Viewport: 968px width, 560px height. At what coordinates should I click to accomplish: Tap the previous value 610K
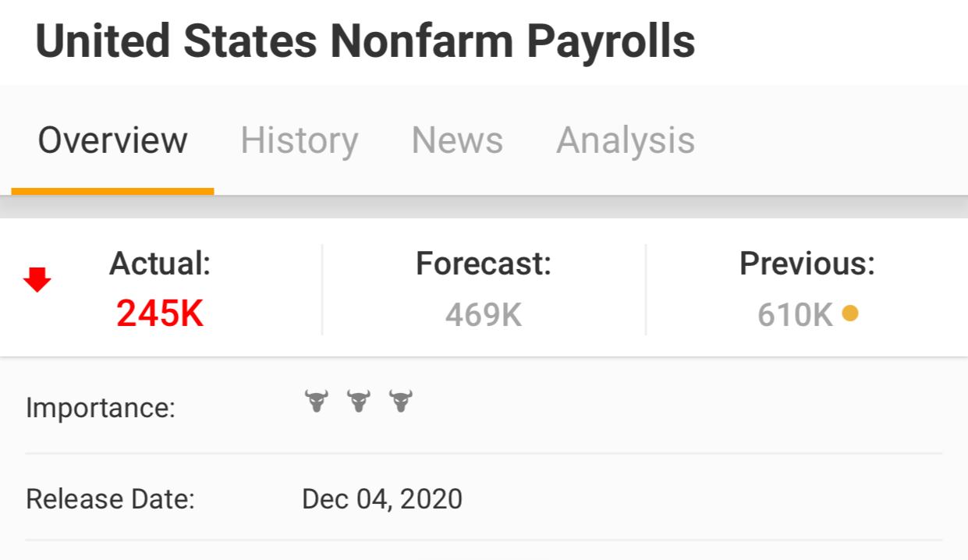(796, 315)
